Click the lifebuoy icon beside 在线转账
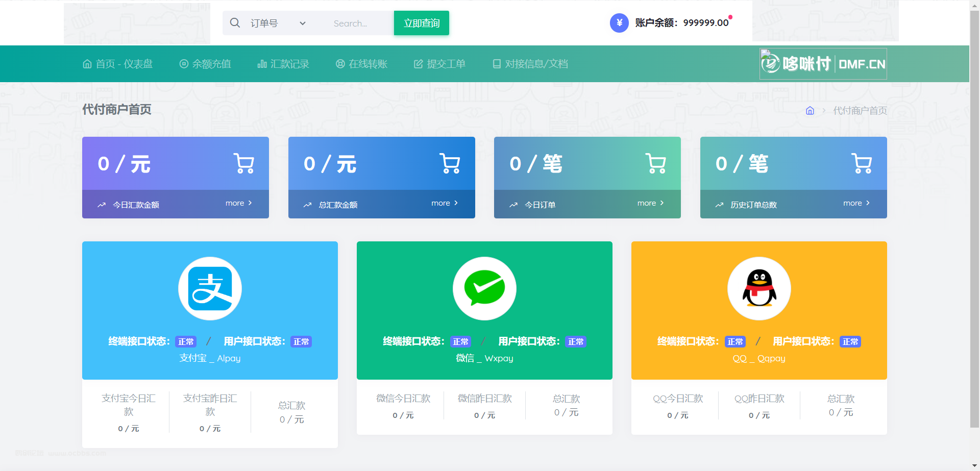The width and height of the screenshot is (980, 471). 340,64
